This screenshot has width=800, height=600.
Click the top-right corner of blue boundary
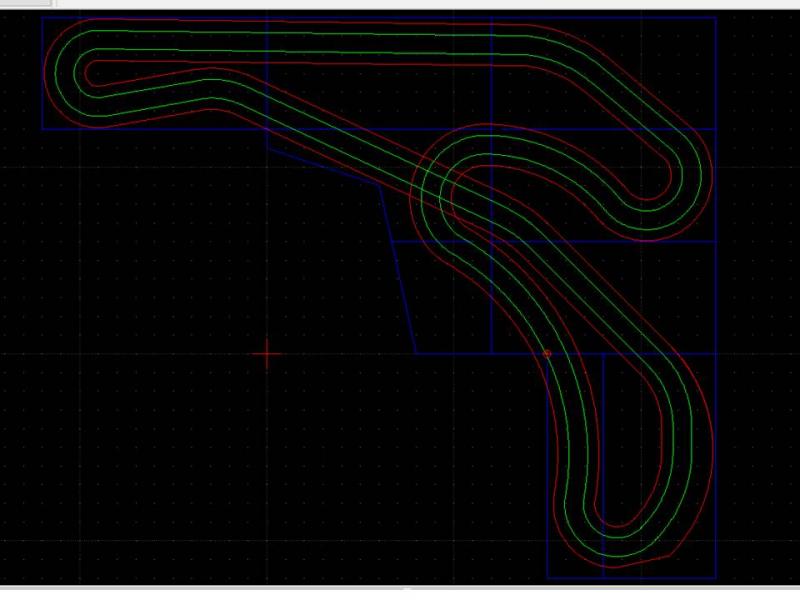[x=716, y=18]
